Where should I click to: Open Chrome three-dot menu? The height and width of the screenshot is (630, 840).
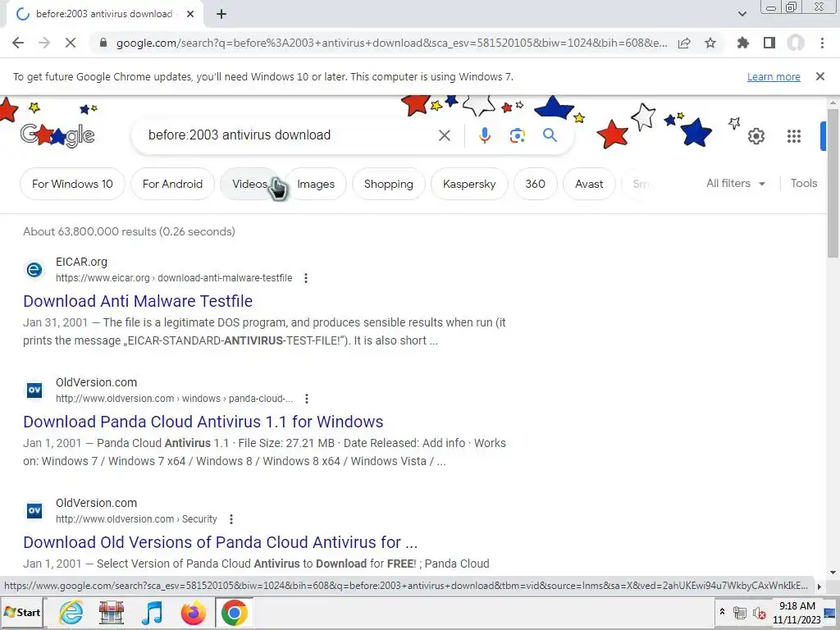pyautogui.click(x=822, y=43)
